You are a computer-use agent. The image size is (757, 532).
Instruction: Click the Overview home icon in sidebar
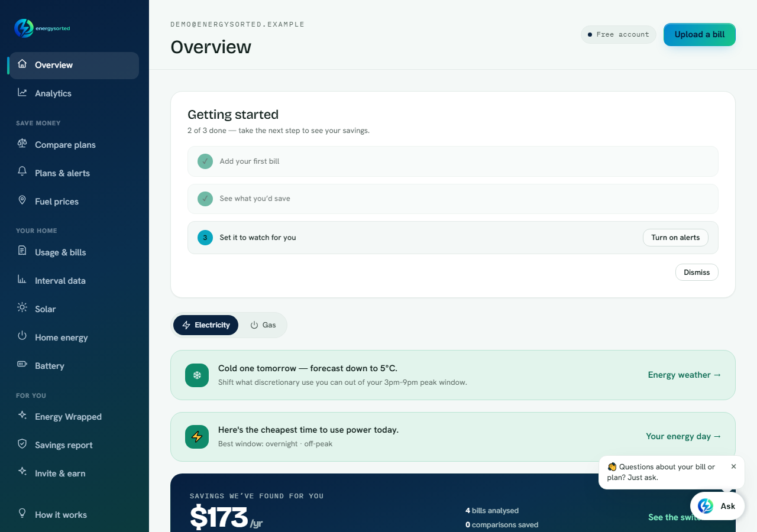click(x=22, y=64)
